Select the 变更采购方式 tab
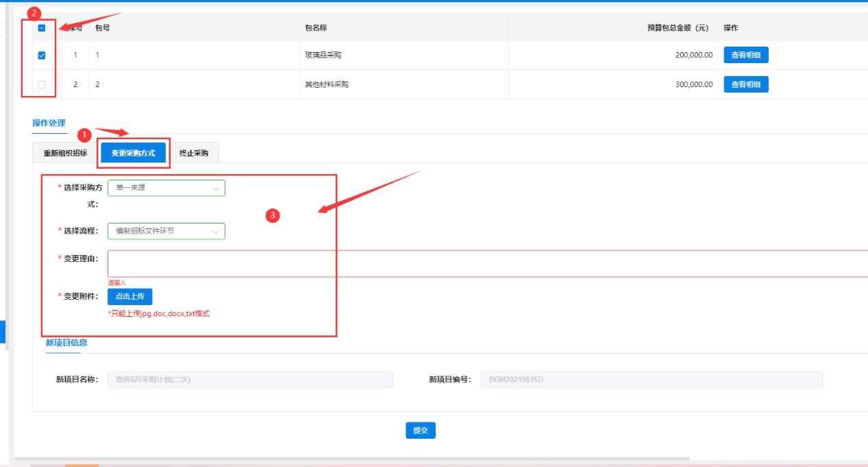The width and height of the screenshot is (868, 467). pyautogui.click(x=133, y=153)
